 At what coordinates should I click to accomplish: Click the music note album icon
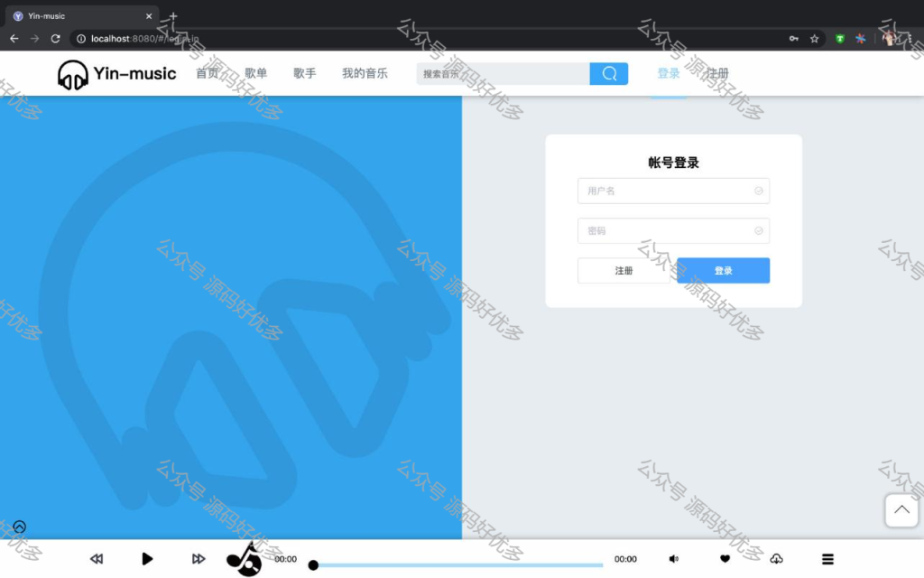[x=244, y=559]
